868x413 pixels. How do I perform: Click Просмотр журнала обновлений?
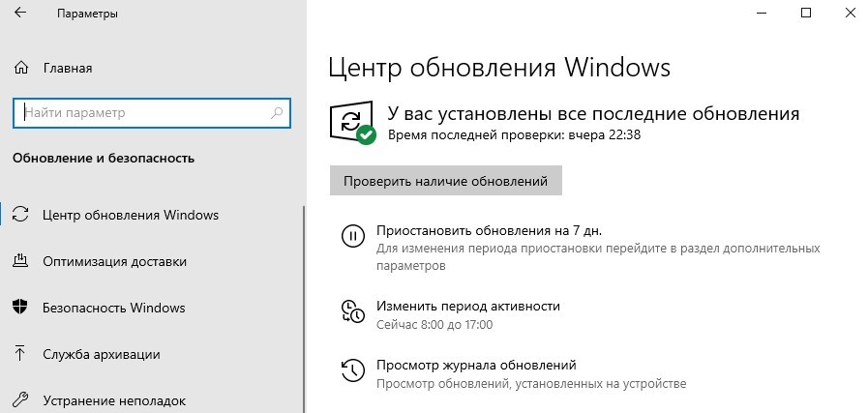click(x=477, y=366)
